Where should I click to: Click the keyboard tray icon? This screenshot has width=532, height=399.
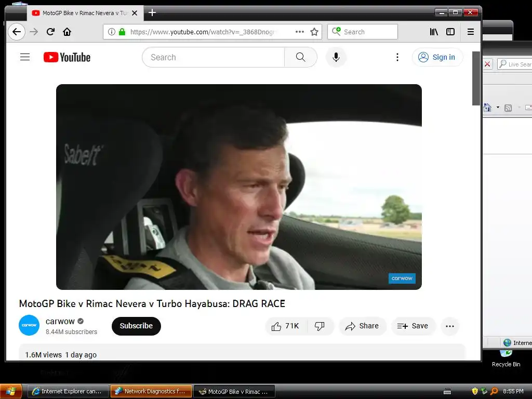[447, 392]
